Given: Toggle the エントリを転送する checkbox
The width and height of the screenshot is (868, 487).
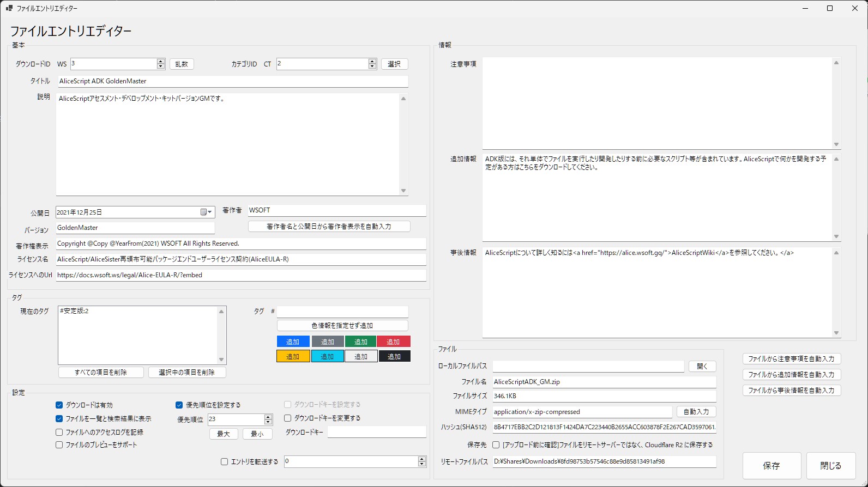Looking at the screenshot, I should click(224, 462).
